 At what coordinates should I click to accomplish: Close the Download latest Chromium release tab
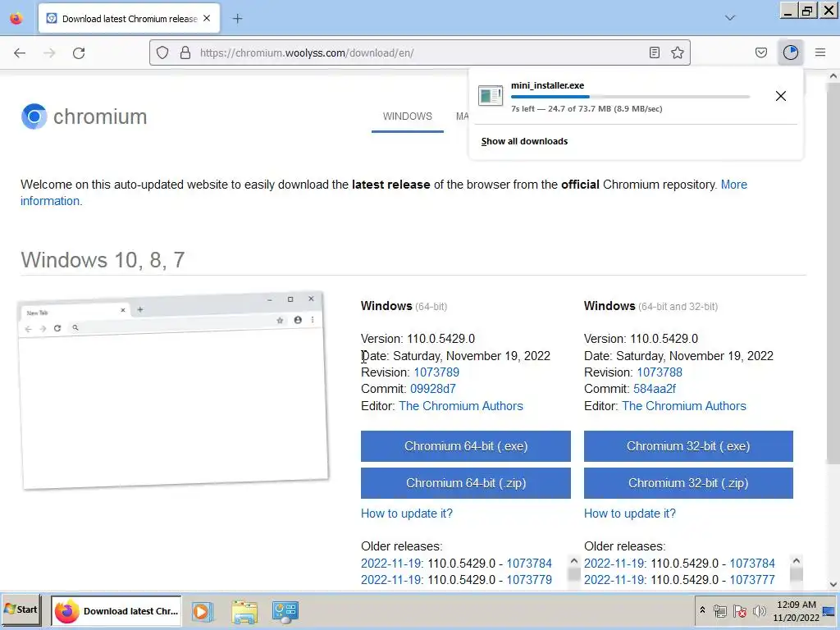coord(207,18)
